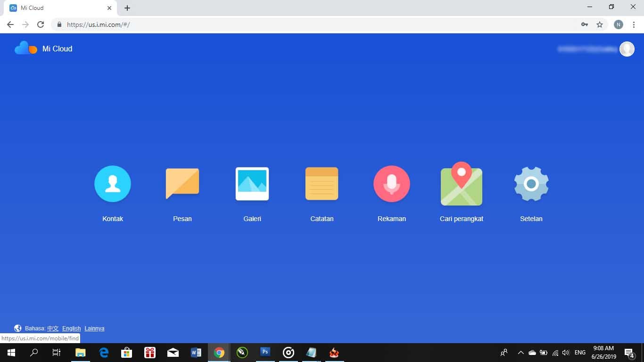Image resolution: width=644 pixels, height=362 pixels.
Task: Click the Kontak label text
Action: click(x=113, y=219)
